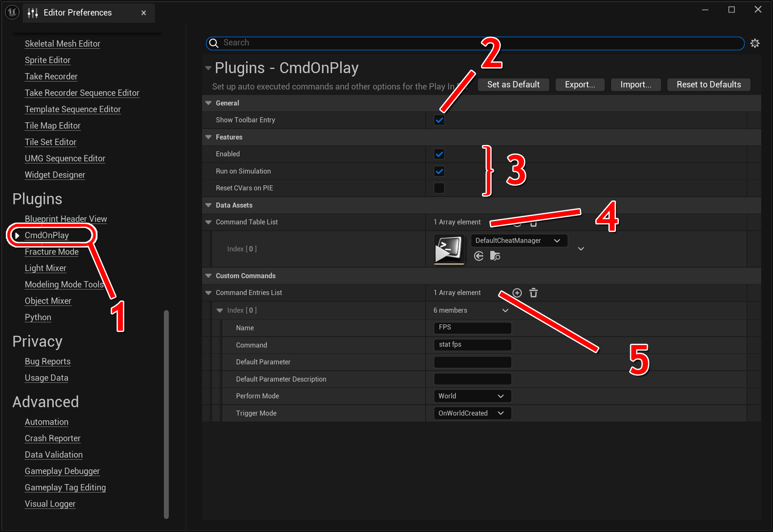Uncheck the Show Toolbar Entry checkbox
Viewport: 773px width, 532px height.
[x=439, y=120]
